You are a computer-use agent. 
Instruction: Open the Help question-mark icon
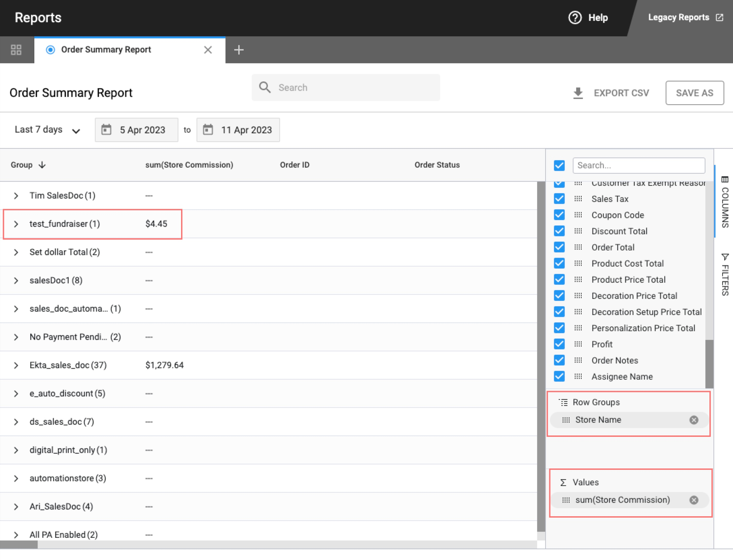(575, 17)
